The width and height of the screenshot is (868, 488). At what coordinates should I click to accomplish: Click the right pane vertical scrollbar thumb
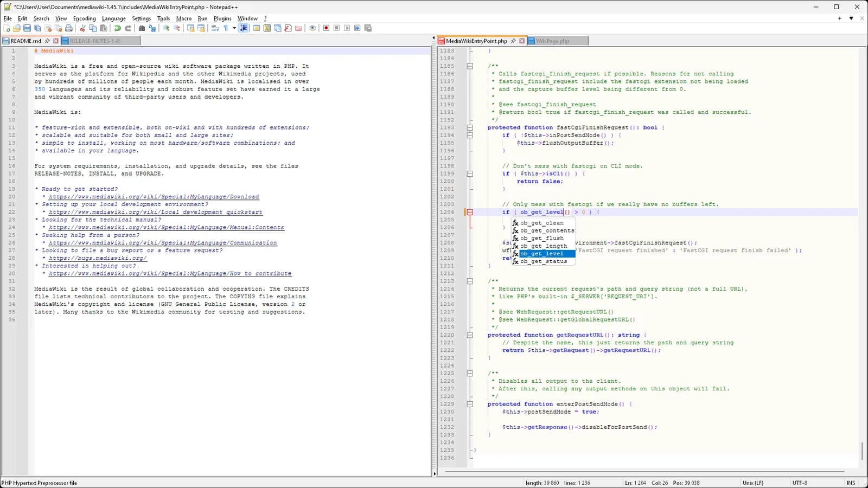click(x=862, y=450)
